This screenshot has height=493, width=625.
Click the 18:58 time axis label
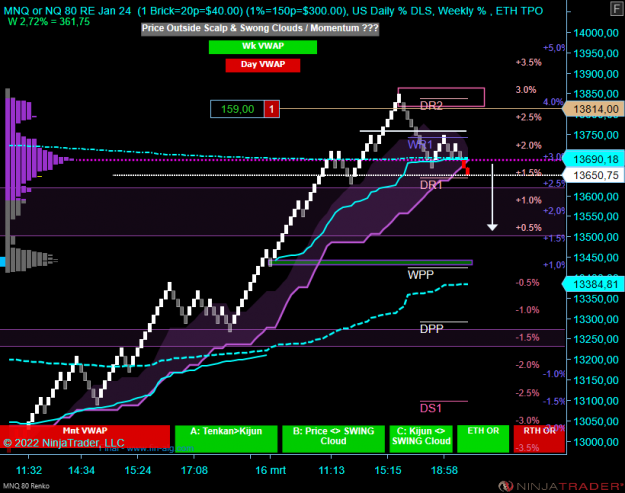[x=444, y=470]
